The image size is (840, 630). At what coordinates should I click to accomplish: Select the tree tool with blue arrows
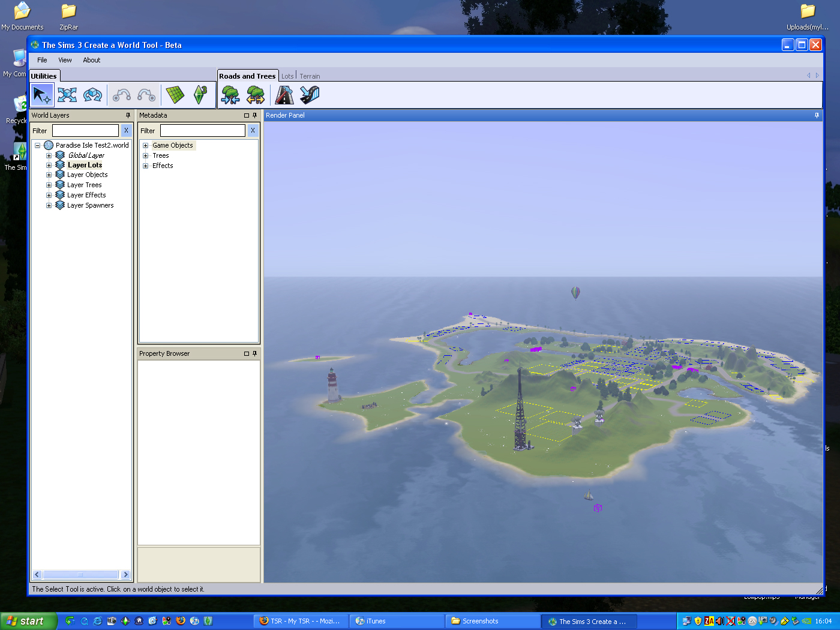[x=230, y=95]
